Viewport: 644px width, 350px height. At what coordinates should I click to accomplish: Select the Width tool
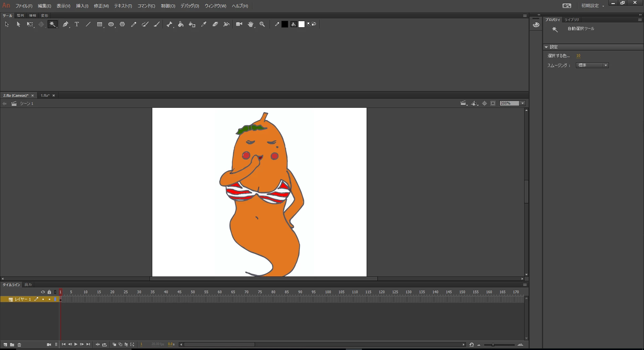[226, 24]
